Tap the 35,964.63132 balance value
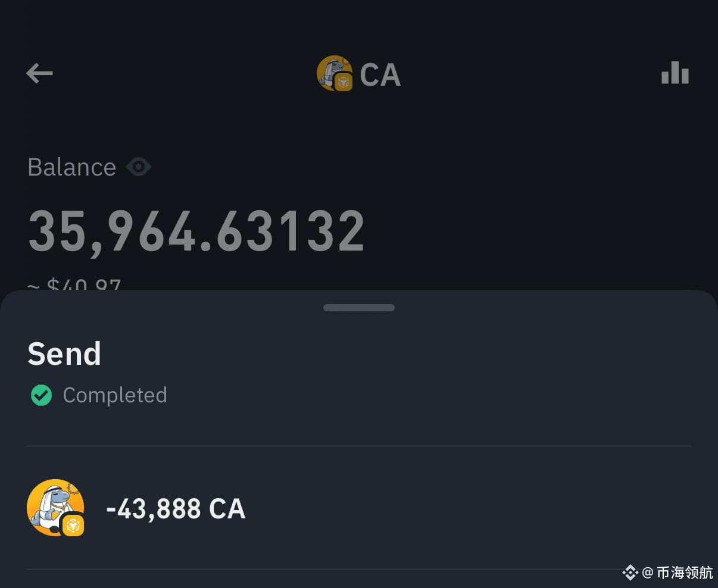718x588 pixels. tap(196, 231)
